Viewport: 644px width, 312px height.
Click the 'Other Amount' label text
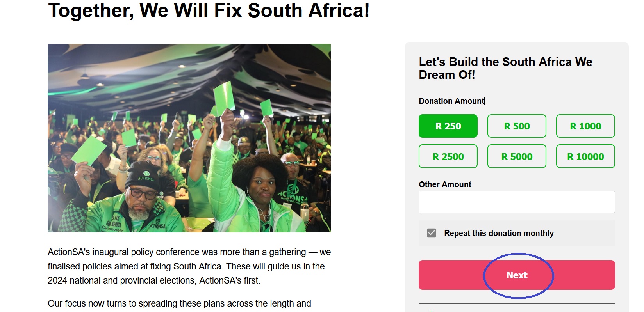tap(445, 184)
